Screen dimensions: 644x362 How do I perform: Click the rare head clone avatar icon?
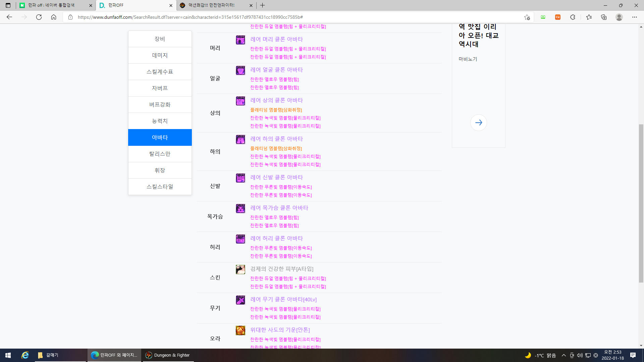pyautogui.click(x=240, y=40)
